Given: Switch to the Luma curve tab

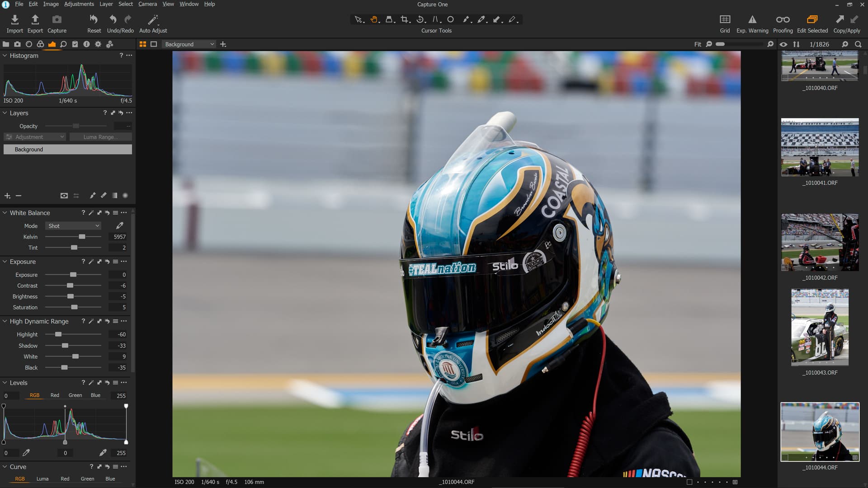Looking at the screenshot, I should pos(42,479).
